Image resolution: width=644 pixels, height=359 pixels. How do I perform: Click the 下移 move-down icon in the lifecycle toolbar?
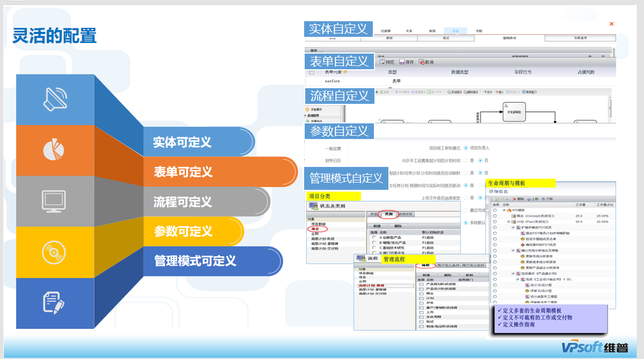point(544,199)
